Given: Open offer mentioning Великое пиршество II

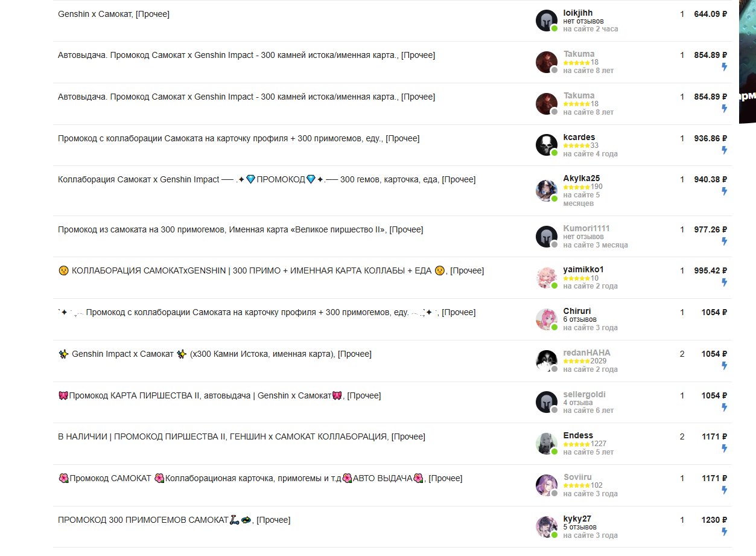Looking at the screenshot, I should pos(241,229).
